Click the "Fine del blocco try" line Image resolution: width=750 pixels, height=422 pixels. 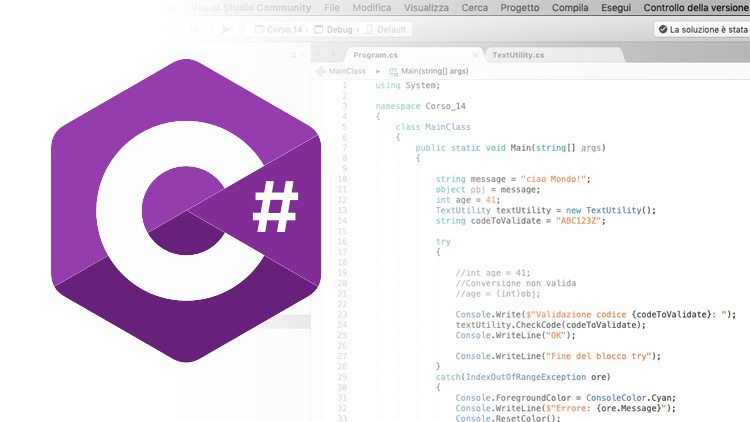pos(558,356)
